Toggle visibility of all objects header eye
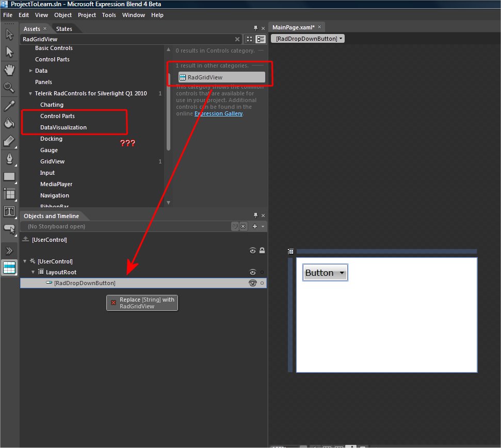This screenshot has height=448, width=501. pos(253,251)
